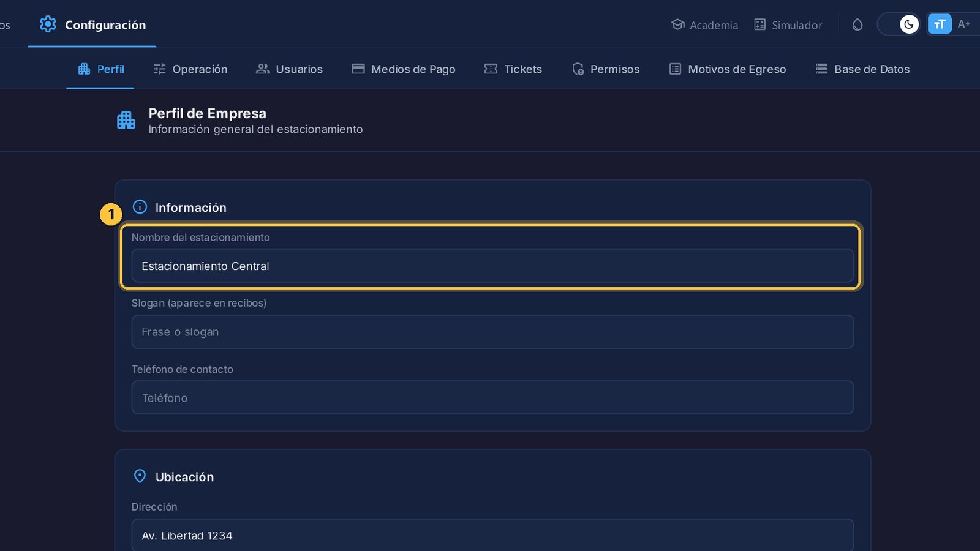Image resolution: width=980 pixels, height=551 pixels.
Task: Click the Usuarios people icon
Action: pos(263,69)
